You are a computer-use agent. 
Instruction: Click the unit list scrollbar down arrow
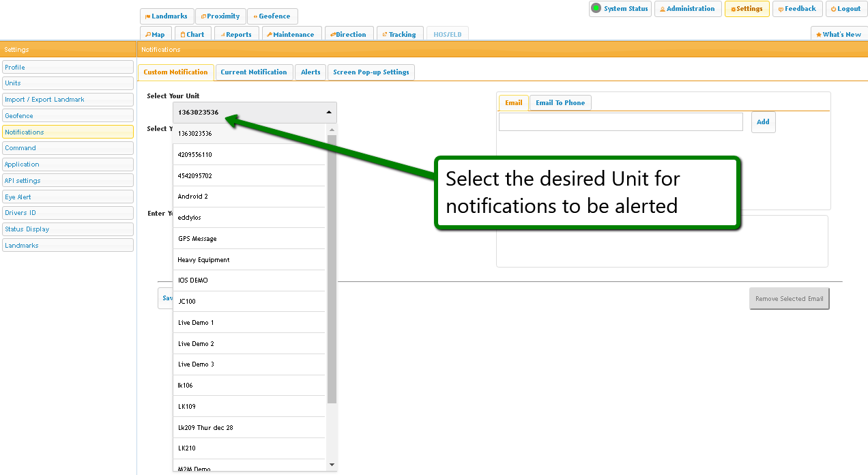(332, 465)
